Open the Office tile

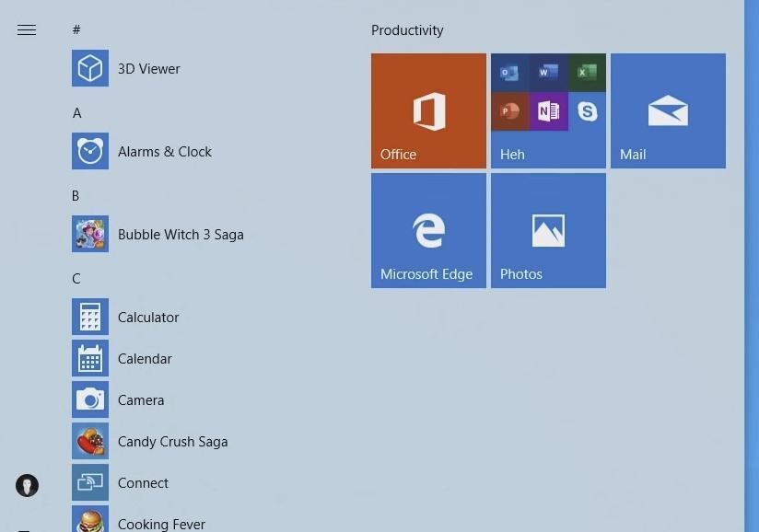coord(428,111)
